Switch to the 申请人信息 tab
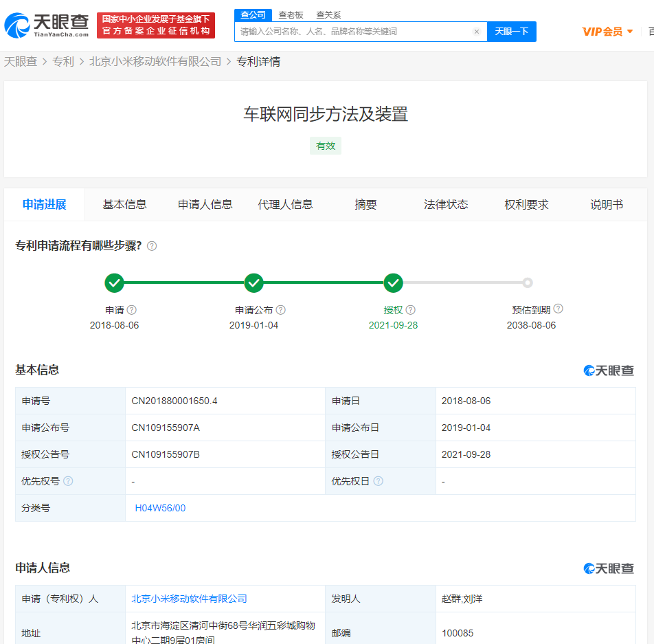654x644 pixels. [x=205, y=205]
